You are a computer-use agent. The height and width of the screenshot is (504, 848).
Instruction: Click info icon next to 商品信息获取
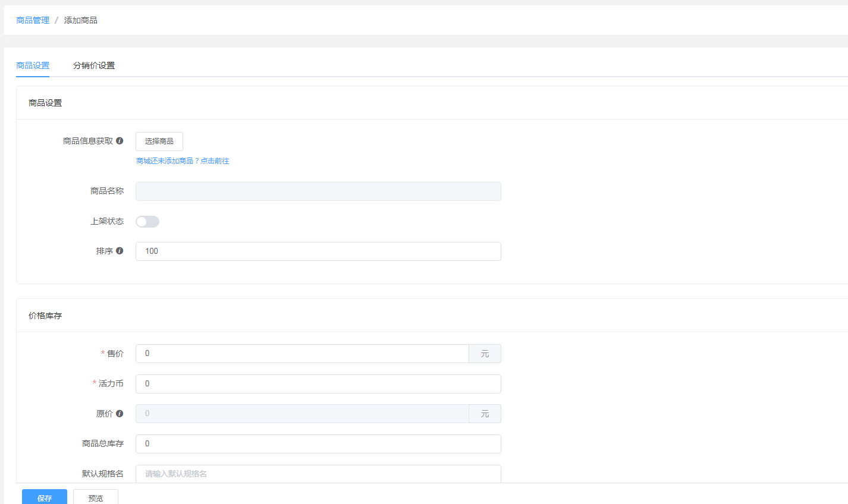[120, 141]
